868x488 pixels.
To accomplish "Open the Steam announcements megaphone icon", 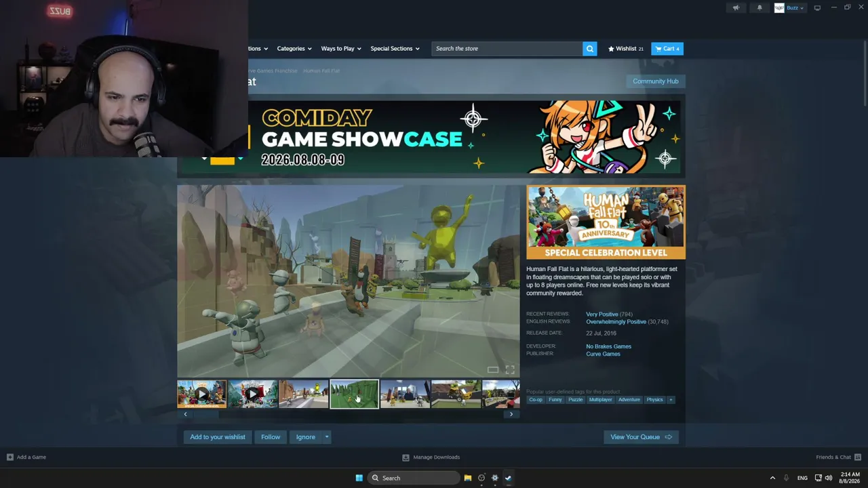I will coord(736,8).
